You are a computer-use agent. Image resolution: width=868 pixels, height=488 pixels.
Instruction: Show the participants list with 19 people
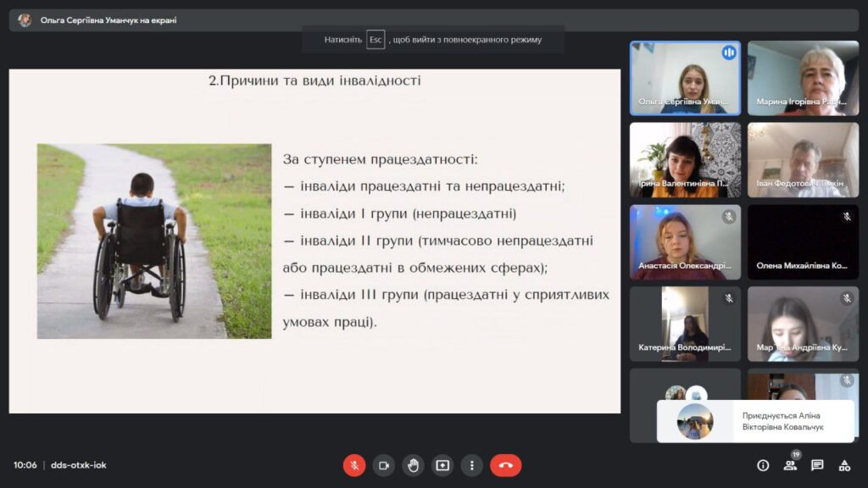click(790, 465)
